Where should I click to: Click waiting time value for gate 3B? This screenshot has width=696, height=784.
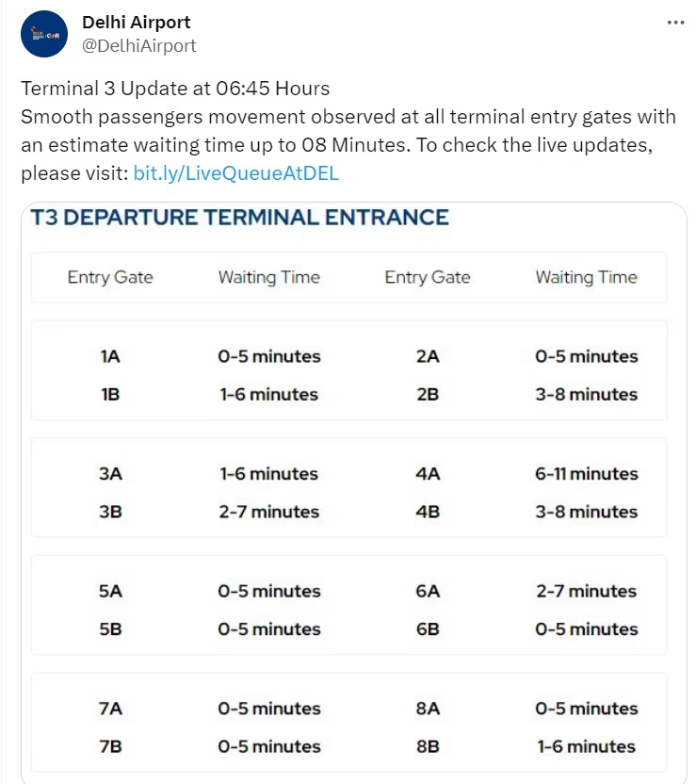pos(268,512)
